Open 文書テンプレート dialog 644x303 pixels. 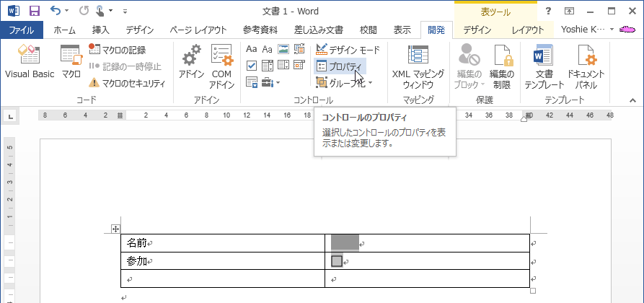pos(544,66)
